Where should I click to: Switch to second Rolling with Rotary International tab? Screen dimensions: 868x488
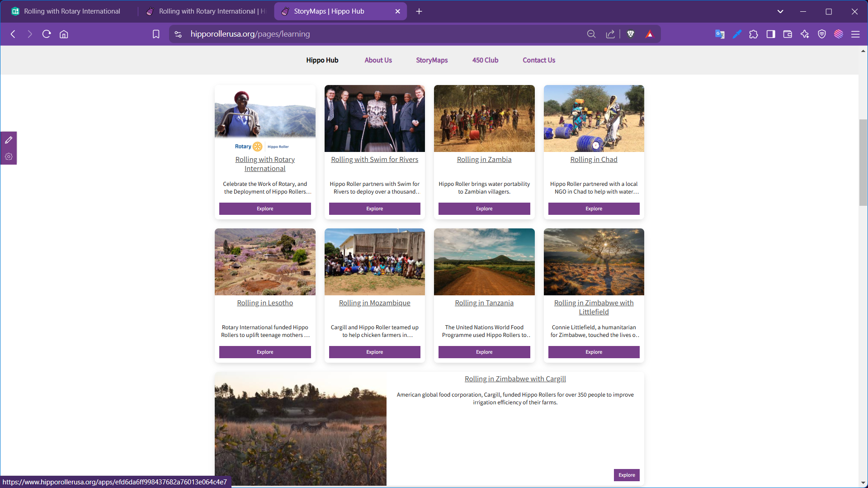pyautogui.click(x=206, y=11)
